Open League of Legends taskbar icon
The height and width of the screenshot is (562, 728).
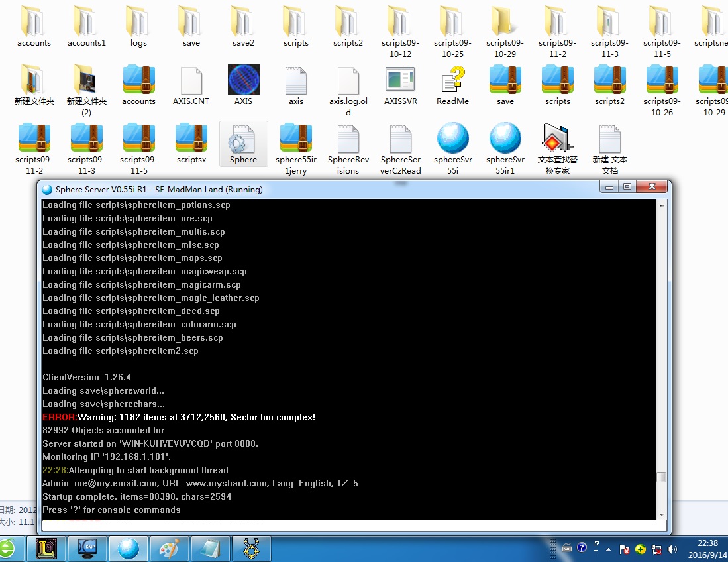(x=46, y=549)
